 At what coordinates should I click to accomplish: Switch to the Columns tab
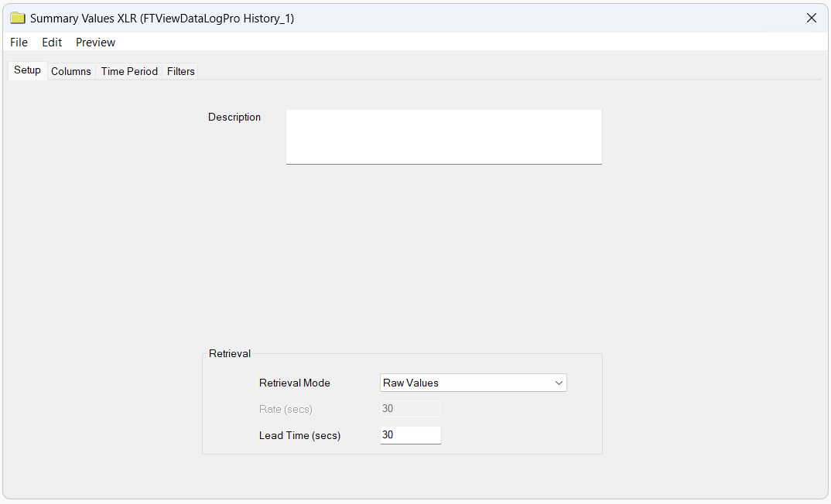coord(71,71)
